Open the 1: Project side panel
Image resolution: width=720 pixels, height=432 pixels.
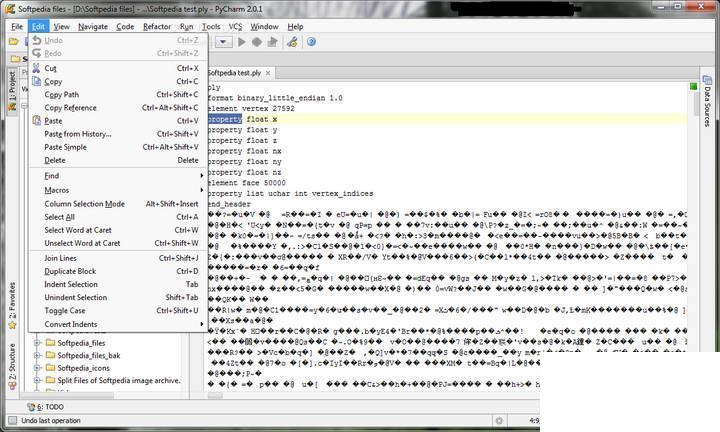tap(12, 90)
